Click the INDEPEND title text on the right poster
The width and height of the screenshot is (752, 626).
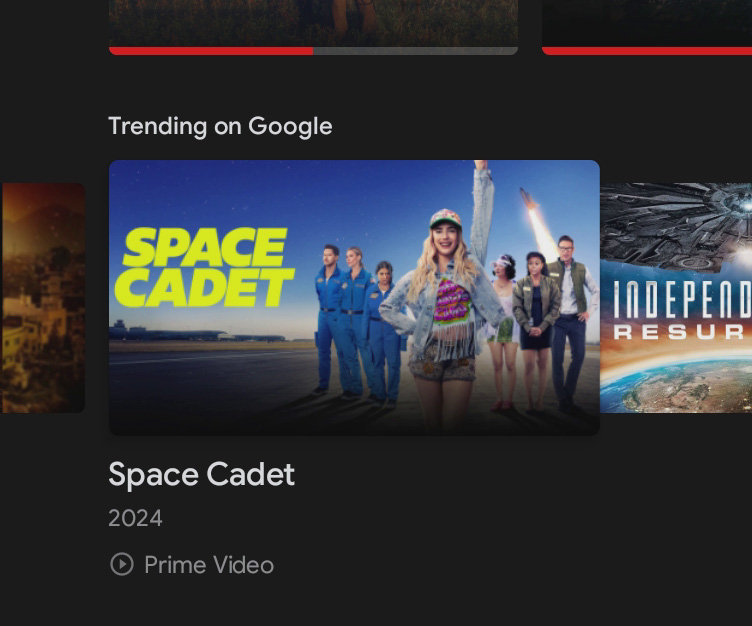pyautogui.click(x=682, y=300)
